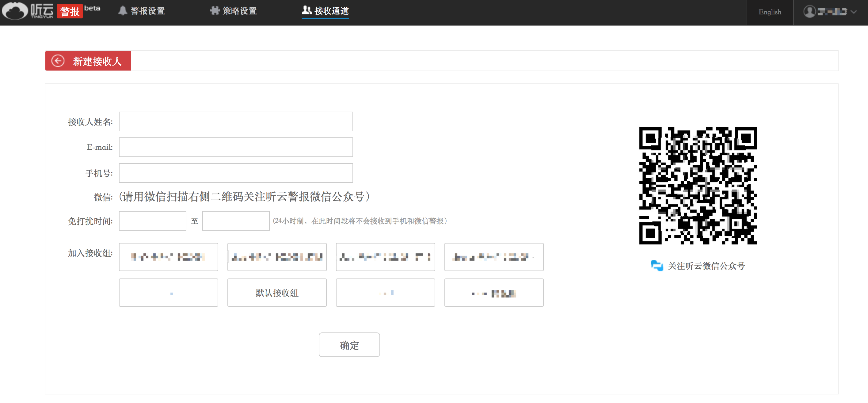Click the bell icon beside 警报设置

click(123, 11)
